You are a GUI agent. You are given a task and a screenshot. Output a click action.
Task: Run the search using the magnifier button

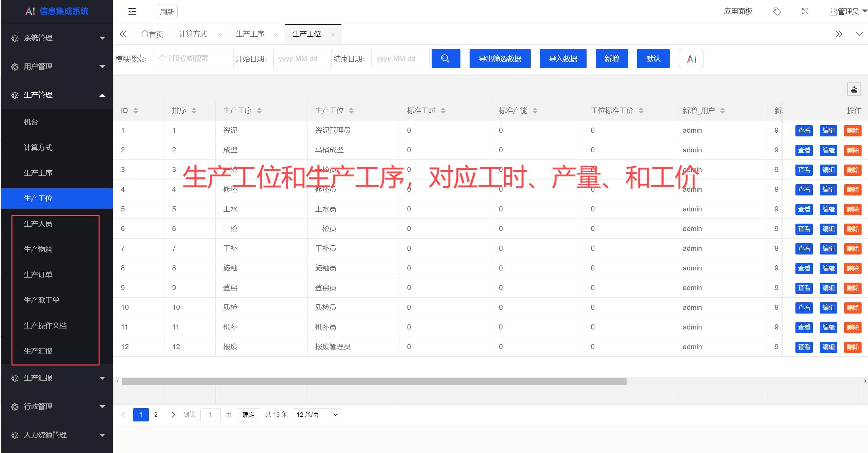tap(446, 58)
